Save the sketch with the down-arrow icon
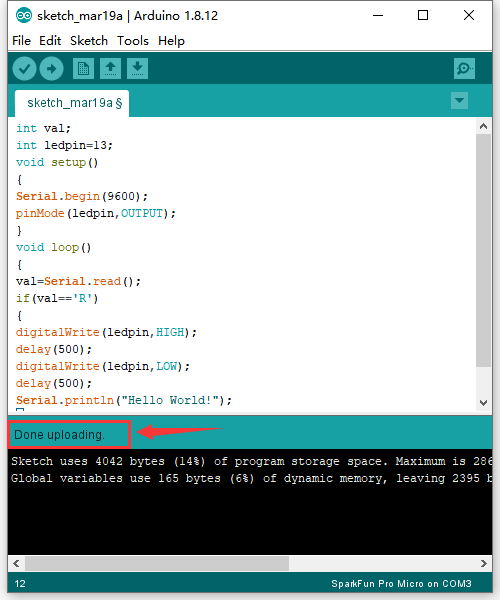This screenshot has height=600, width=500. (x=137, y=69)
